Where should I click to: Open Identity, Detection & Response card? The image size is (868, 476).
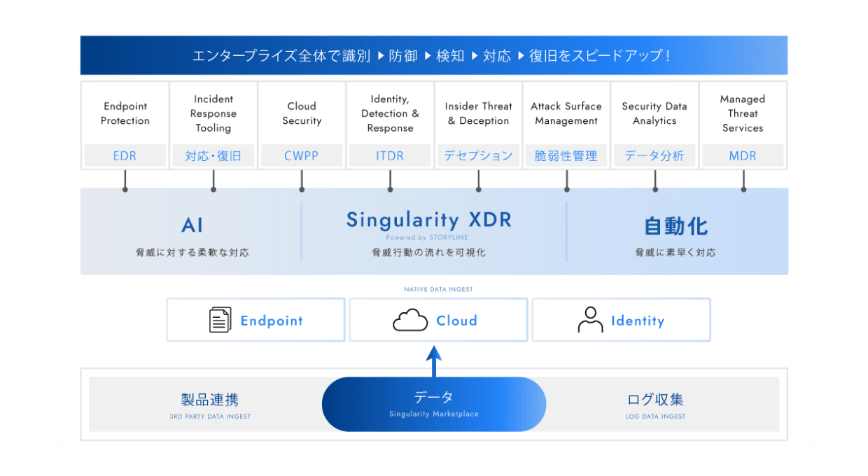[390, 125]
